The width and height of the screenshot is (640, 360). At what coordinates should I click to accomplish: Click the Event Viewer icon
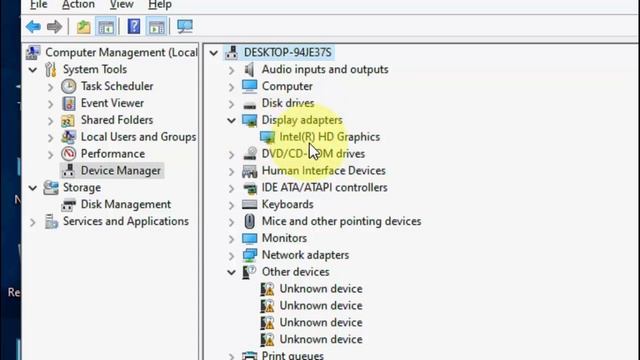69,103
